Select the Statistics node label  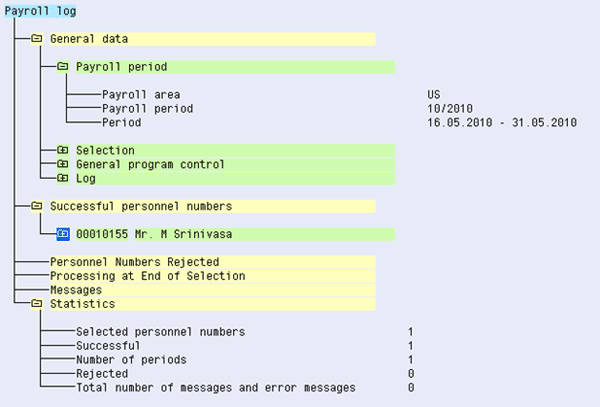[x=82, y=303]
